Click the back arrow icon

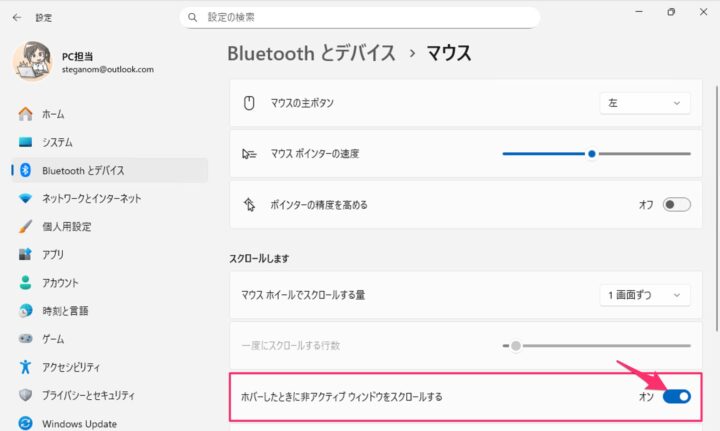17,17
